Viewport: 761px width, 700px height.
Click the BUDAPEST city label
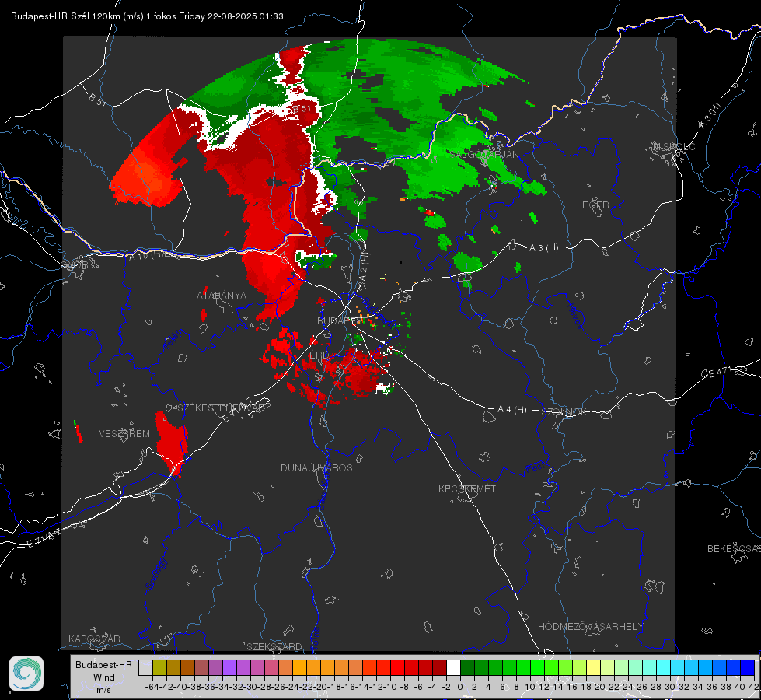tap(341, 320)
